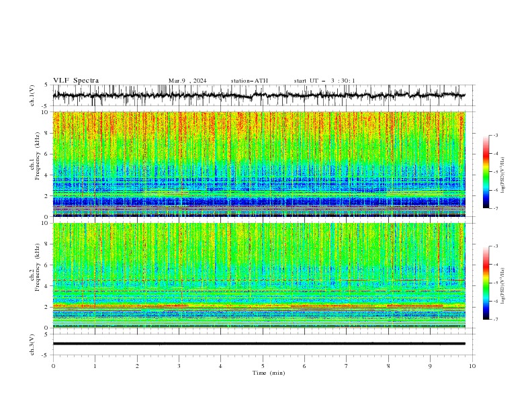Viewport: 532px width, 411px height.
Task: Click the '-5' label on lower color bar
Action: click(x=495, y=283)
